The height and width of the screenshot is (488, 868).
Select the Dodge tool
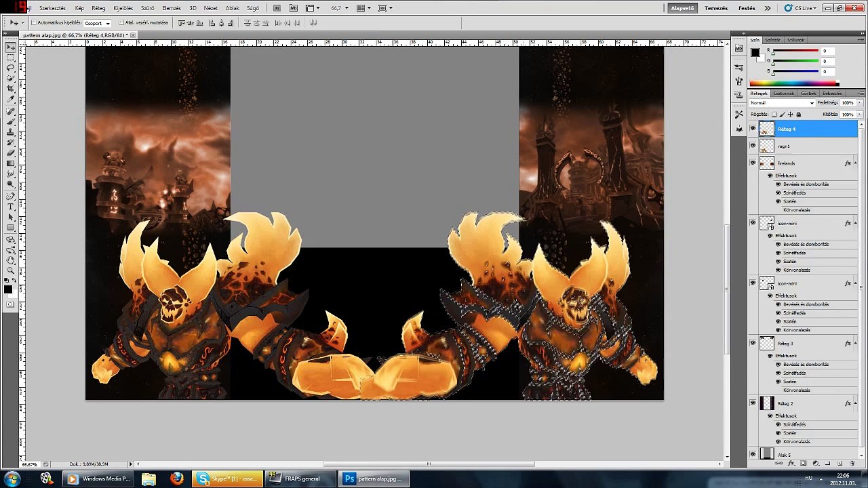click(x=11, y=184)
